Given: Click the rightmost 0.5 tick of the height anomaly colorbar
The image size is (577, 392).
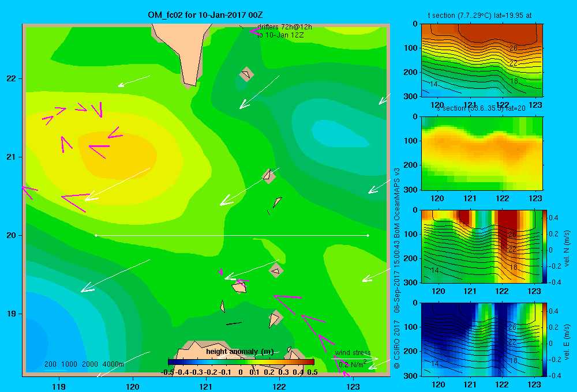Looking at the screenshot, I should [x=312, y=372].
